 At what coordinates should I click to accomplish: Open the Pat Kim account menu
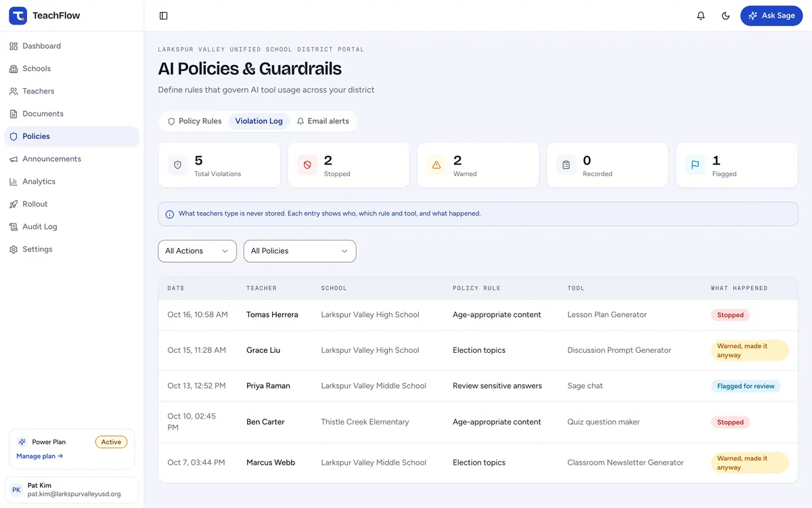pyautogui.click(x=72, y=490)
